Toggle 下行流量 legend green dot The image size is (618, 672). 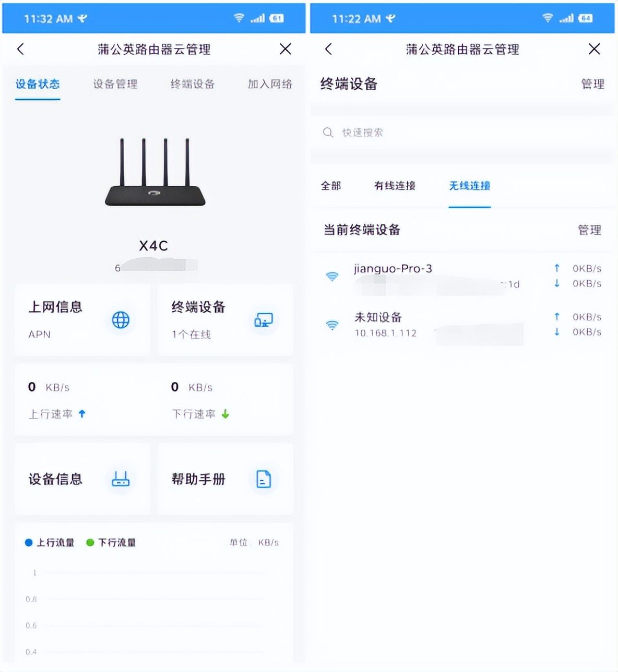(90, 543)
